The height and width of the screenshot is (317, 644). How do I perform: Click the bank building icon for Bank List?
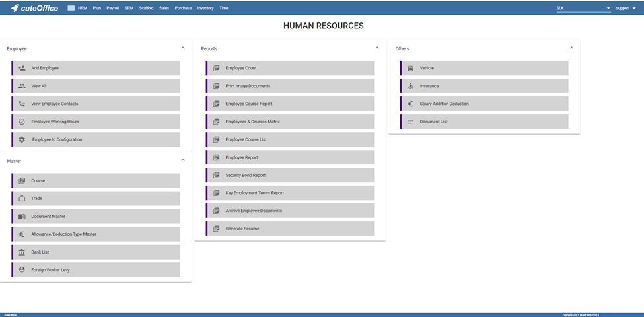tap(22, 252)
